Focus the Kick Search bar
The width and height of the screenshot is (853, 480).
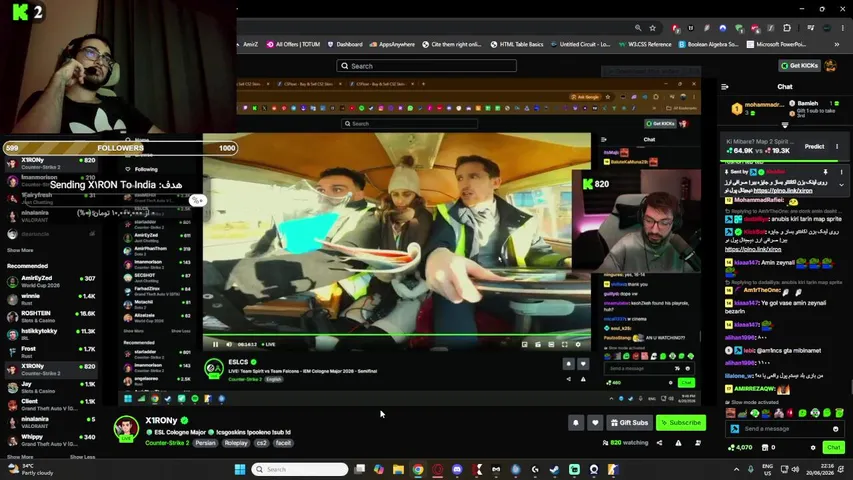(426, 66)
